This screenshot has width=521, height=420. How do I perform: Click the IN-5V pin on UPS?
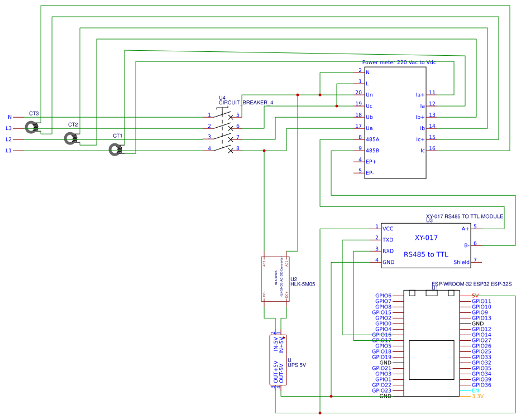click(x=275, y=344)
